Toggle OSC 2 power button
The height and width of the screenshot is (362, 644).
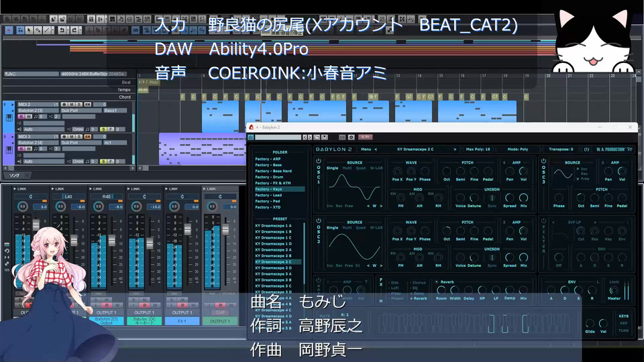point(318,221)
